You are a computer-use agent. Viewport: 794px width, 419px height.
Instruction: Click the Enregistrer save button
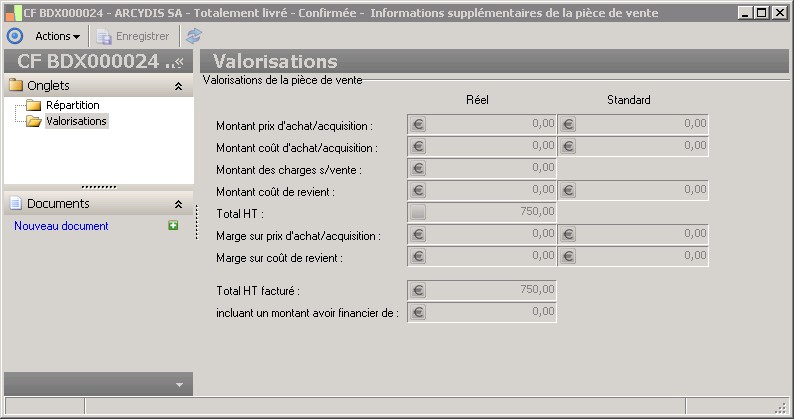click(x=133, y=36)
